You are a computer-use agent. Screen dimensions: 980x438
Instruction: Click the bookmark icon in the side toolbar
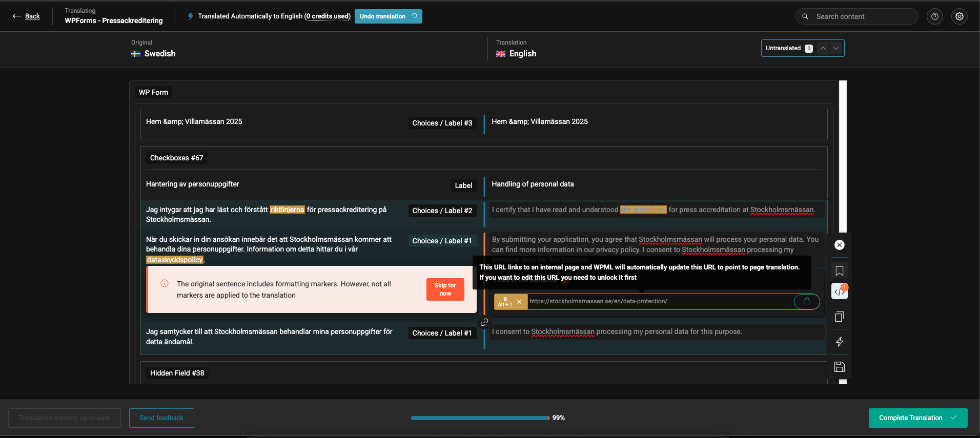coord(840,270)
